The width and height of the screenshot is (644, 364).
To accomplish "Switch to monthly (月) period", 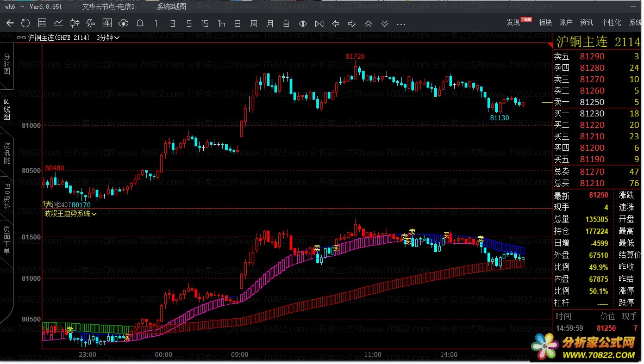I will pos(270,23).
